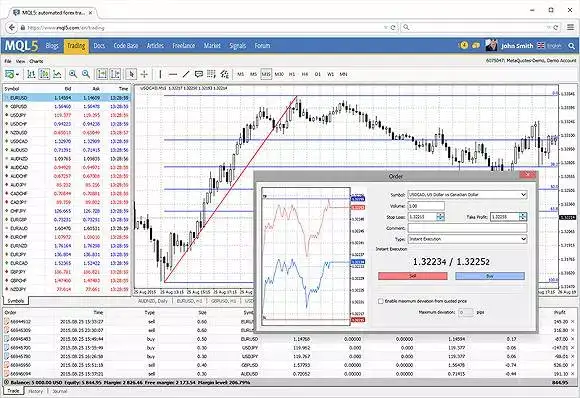Select the crosshair cursor tool
Screen dimensions: 580x398
[144, 74]
